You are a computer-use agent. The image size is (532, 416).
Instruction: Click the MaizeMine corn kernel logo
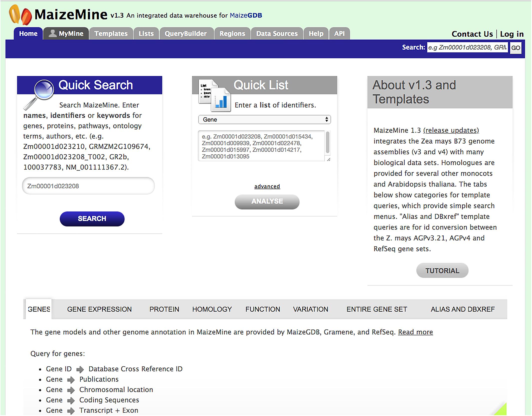tap(20, 15)
